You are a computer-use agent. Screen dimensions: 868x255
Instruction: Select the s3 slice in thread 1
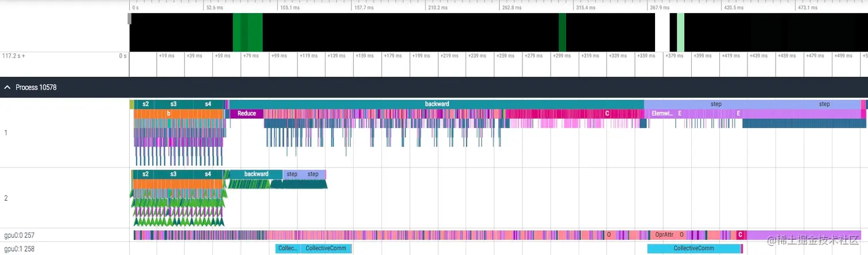(173, 104)
